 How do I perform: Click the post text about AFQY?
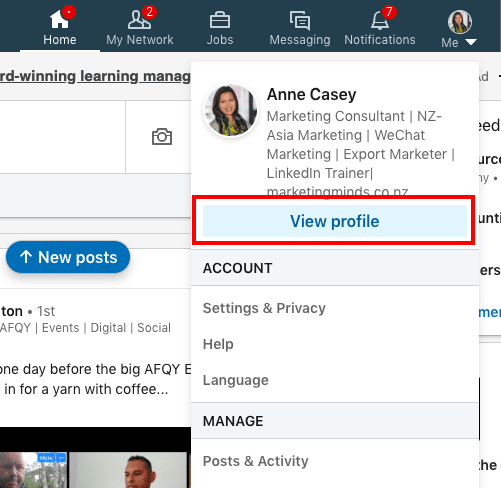(95, 379)
